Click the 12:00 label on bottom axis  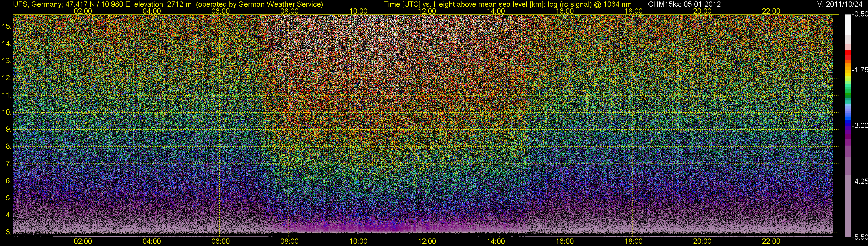(427, 241)
